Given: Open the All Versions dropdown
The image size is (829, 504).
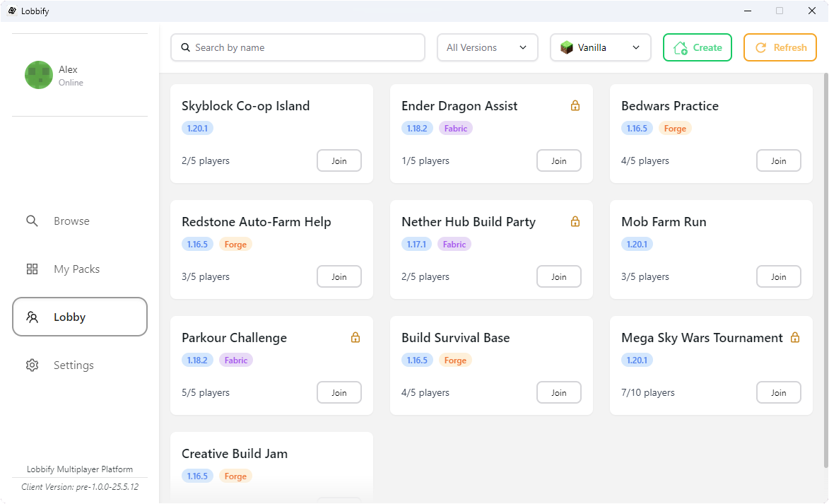Looking at the screenshot, I should (x=488, y=47).
